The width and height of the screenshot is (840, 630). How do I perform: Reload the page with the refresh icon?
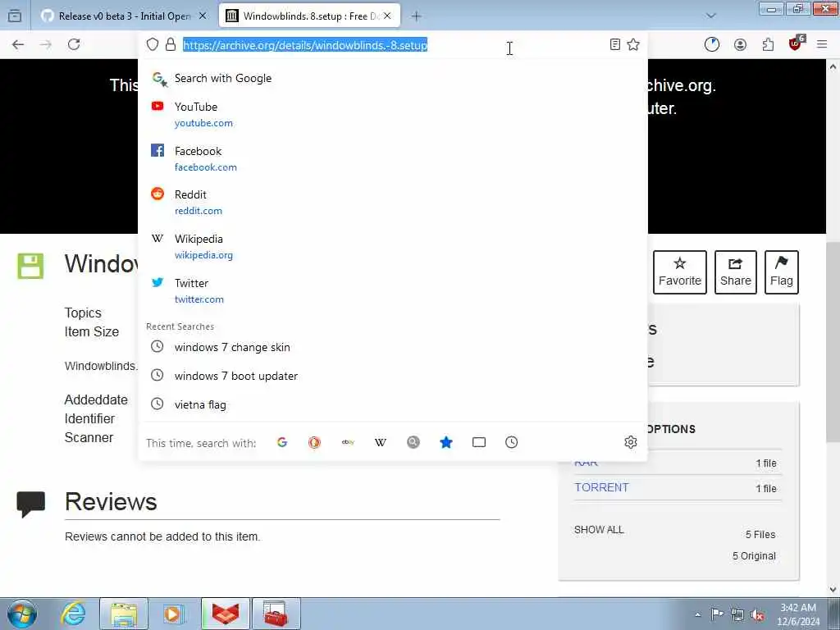point(74,44)
